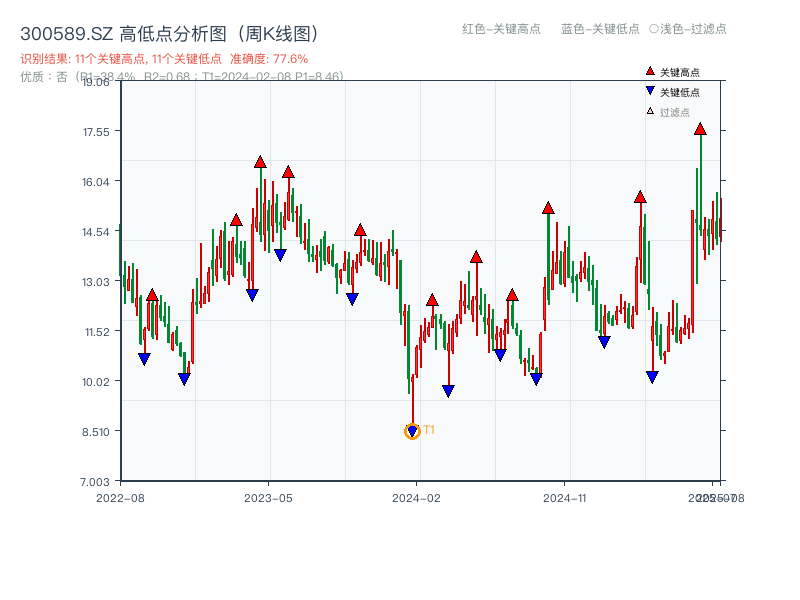Click the 17.55 y-axis label
The height and width of the screenshot is (600, 800).
(x=96, y=132)
